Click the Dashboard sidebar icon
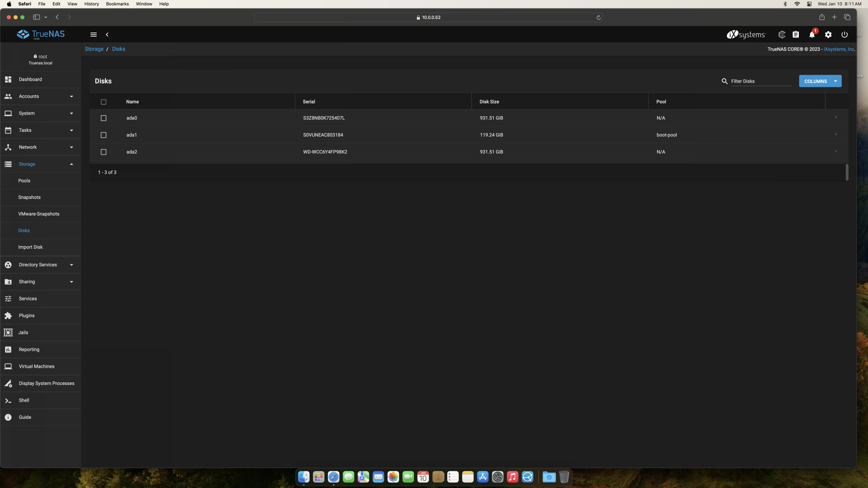This screenshot has width=868, height=488. (x=8, y=80)
